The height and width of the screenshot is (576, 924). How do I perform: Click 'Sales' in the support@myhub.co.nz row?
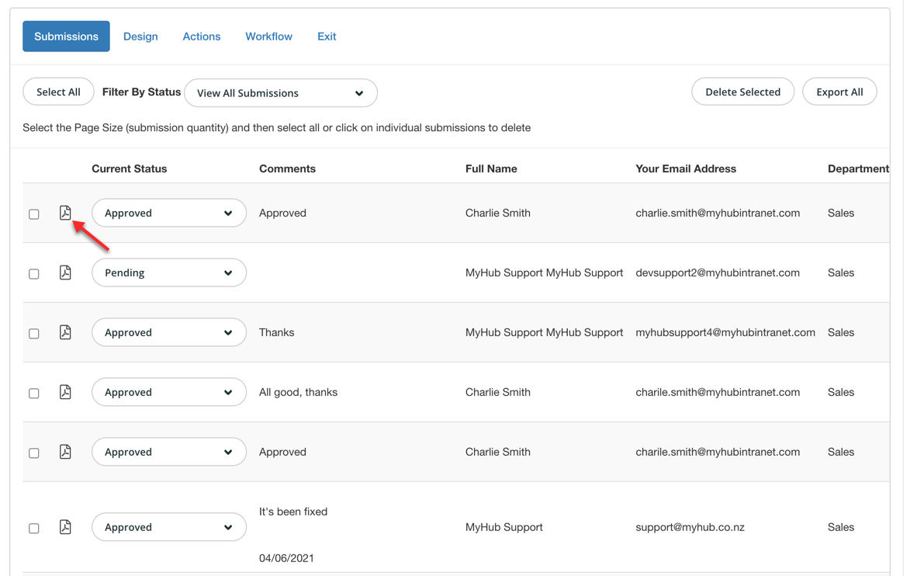[841, 527]
